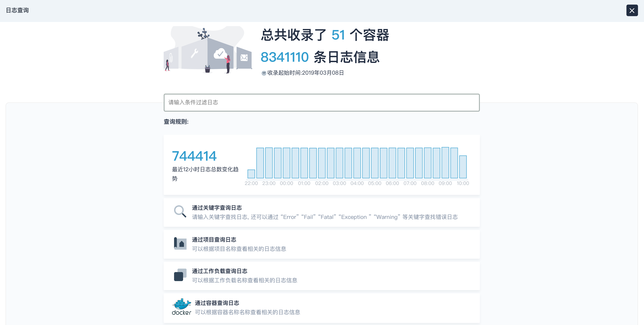Click the cloud checkmark illustration
The width and height of the screenshot is (644, 325).
(220, 53)
